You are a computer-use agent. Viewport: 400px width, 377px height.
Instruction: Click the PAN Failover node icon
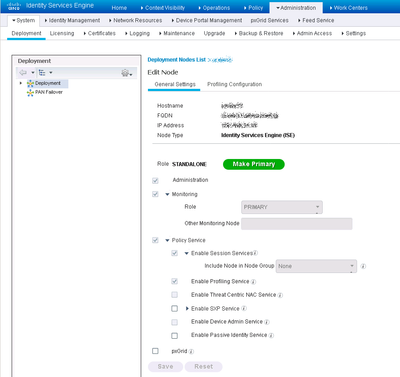click(x=30, y=92)
